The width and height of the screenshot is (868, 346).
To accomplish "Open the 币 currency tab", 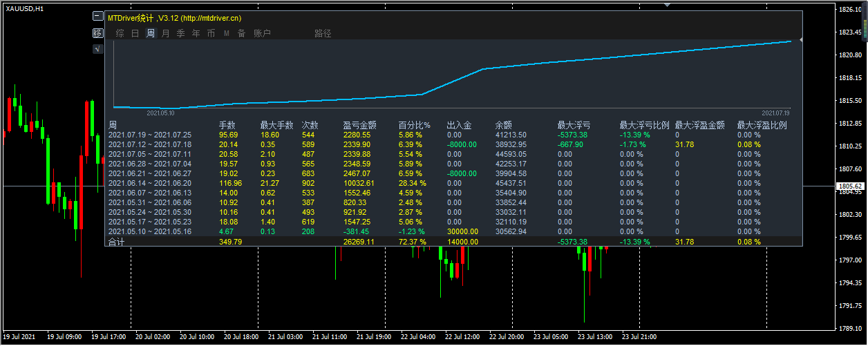I will [x=211, y=33].
